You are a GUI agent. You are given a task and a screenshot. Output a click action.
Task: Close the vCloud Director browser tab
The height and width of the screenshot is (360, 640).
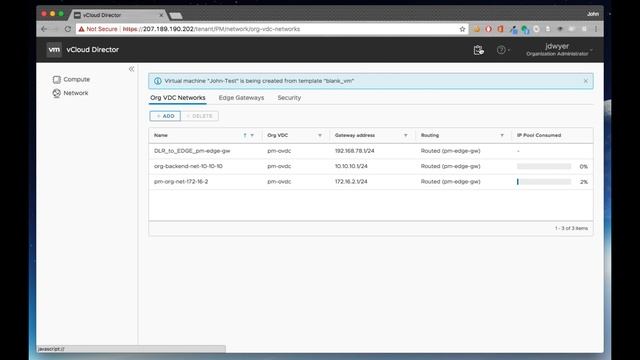point(161,15)
